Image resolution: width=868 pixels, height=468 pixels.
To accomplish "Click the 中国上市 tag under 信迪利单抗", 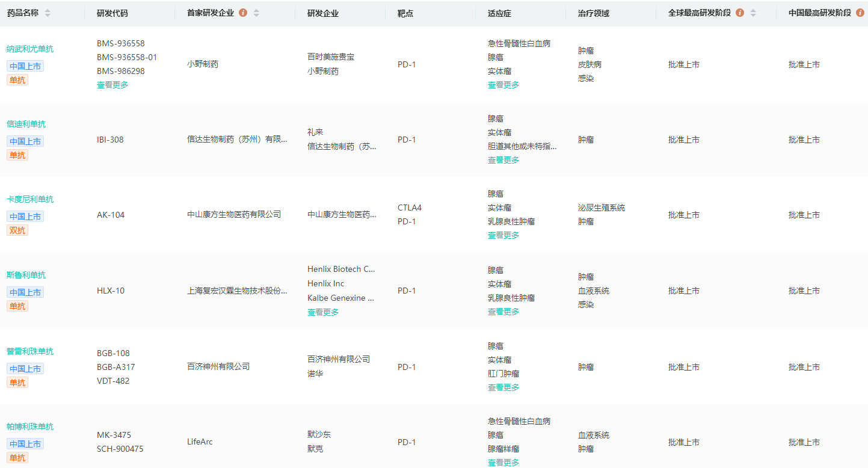I will tap(25, 141).
